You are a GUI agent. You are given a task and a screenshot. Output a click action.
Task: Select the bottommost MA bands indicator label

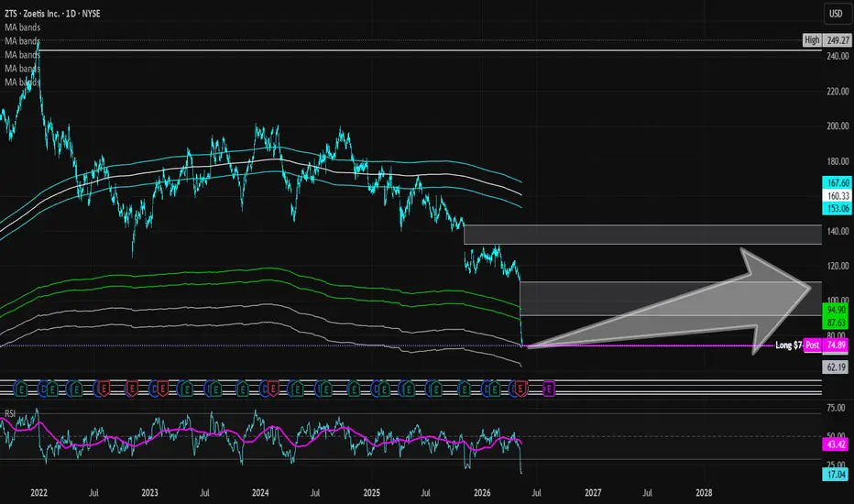(22, 82)
